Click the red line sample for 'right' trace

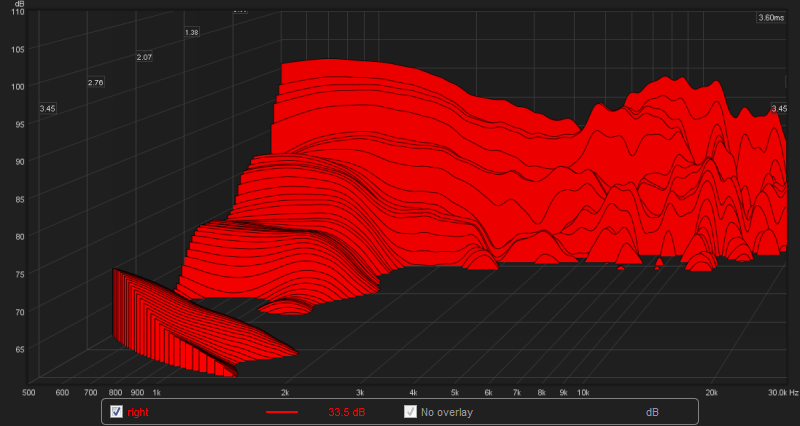coord(282,412)
